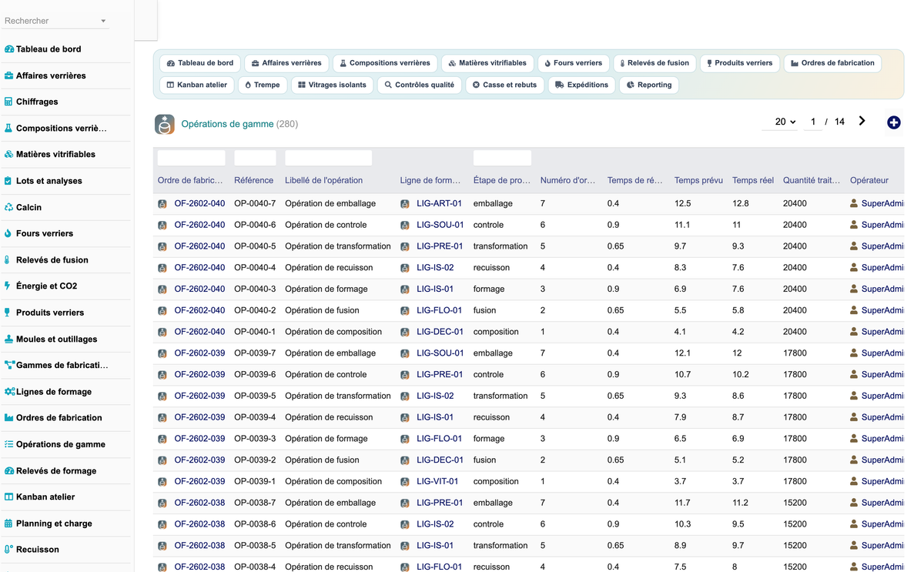Sort by Référence column header

[253, 180]
